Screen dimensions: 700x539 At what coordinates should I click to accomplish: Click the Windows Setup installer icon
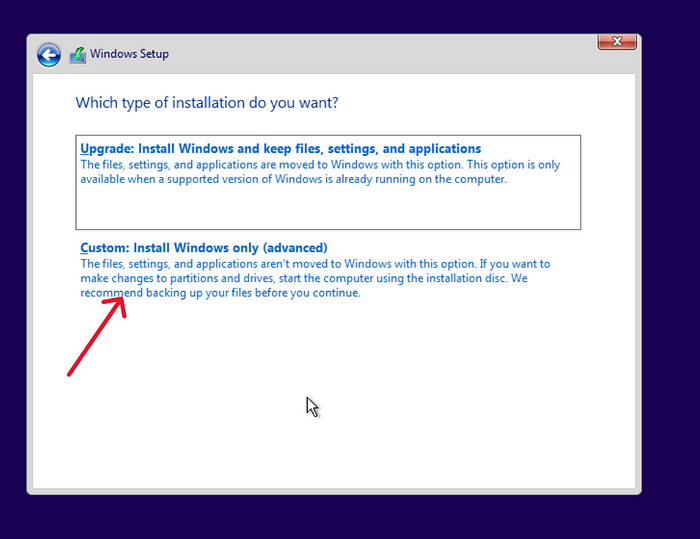coord(78,55)
